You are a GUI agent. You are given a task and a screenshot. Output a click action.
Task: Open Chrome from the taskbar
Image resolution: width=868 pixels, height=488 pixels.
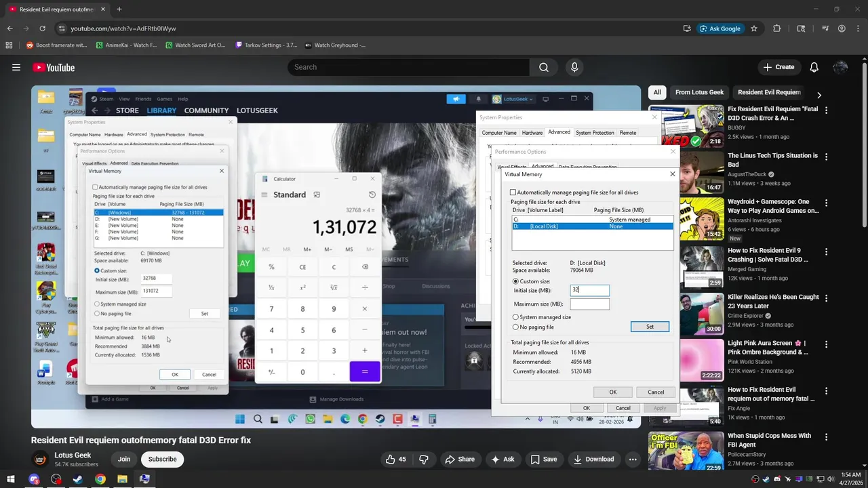pyautogui.click(x=100, y=479)
